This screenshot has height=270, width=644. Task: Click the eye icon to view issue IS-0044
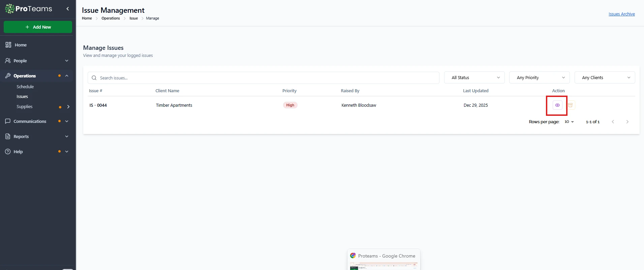(557, 105)
